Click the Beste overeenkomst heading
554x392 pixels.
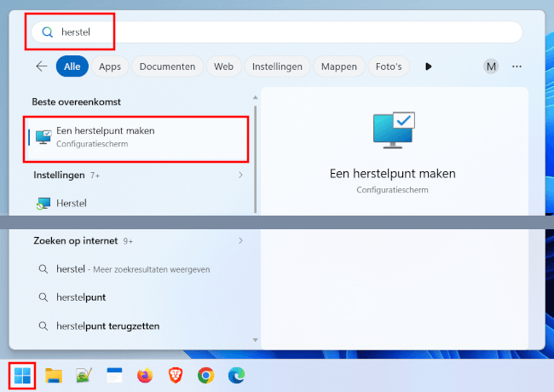coord(77,101)
